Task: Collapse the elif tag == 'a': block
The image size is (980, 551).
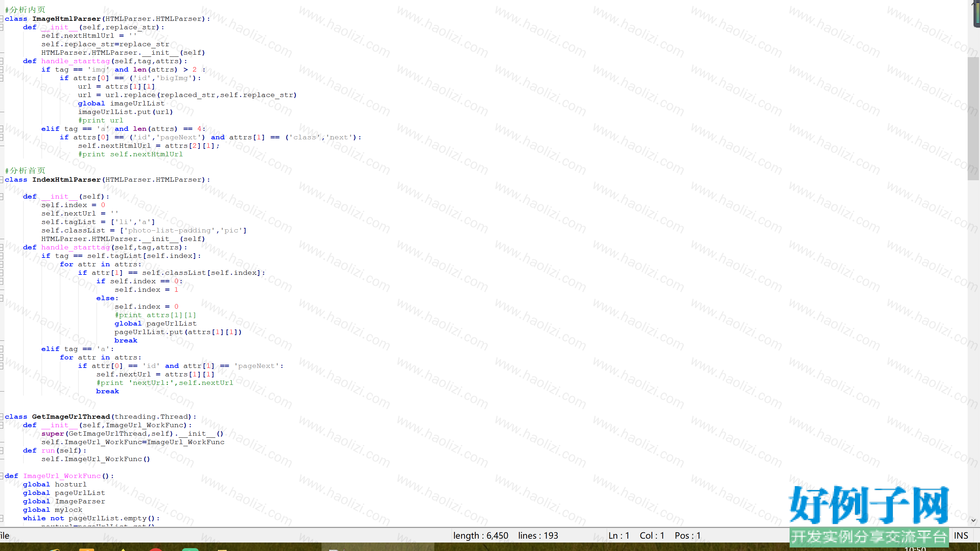Action: tap(1, 349)
